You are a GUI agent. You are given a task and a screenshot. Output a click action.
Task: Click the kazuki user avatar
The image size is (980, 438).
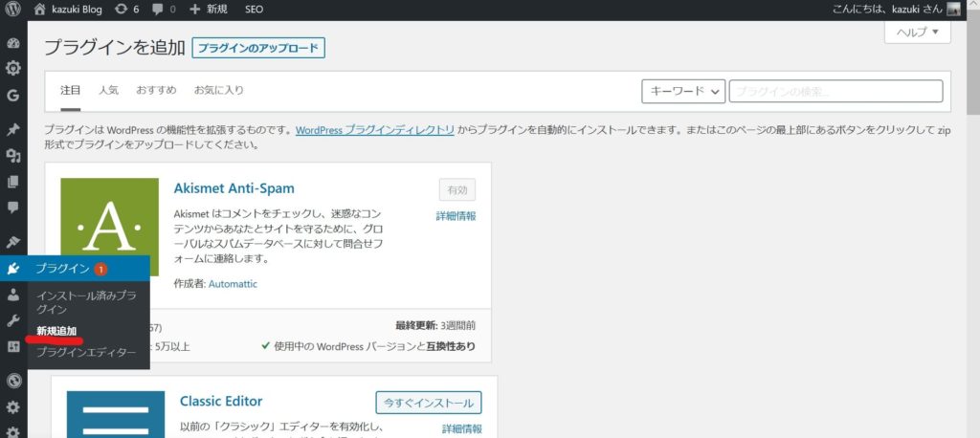(953, 10)
